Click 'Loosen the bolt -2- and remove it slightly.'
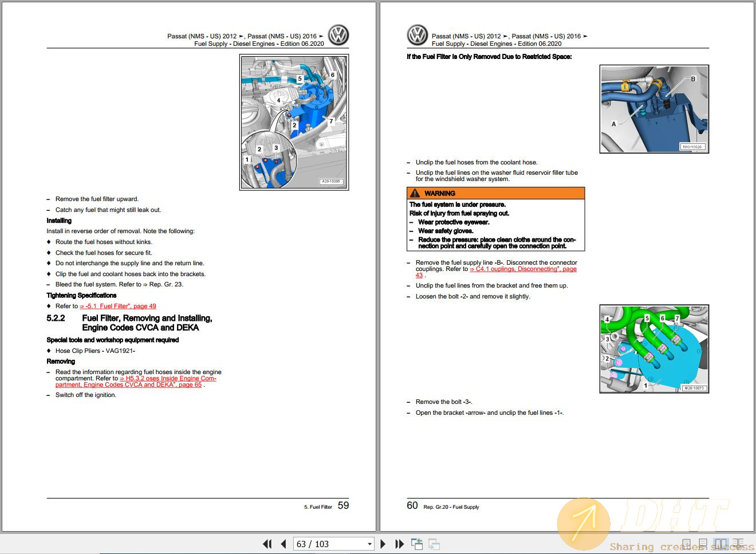The width and height of the screenshot is (756, 554). [473, 296]
